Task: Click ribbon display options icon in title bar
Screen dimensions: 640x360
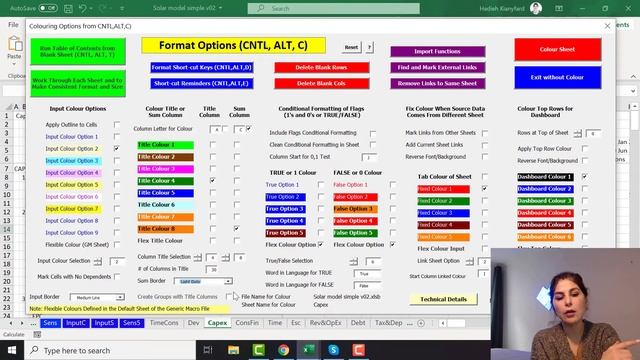Action: pyautogui.click(x=559, y=8)
